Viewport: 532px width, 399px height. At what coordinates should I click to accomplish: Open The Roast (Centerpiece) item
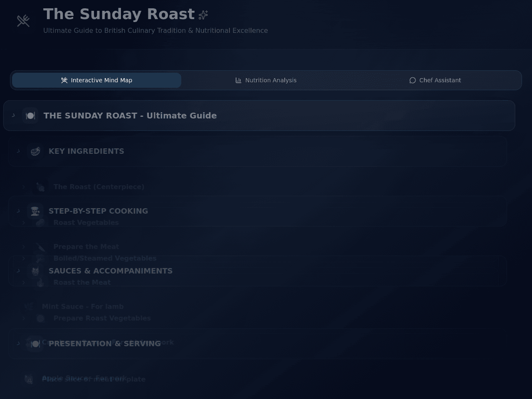click(99, 187)
